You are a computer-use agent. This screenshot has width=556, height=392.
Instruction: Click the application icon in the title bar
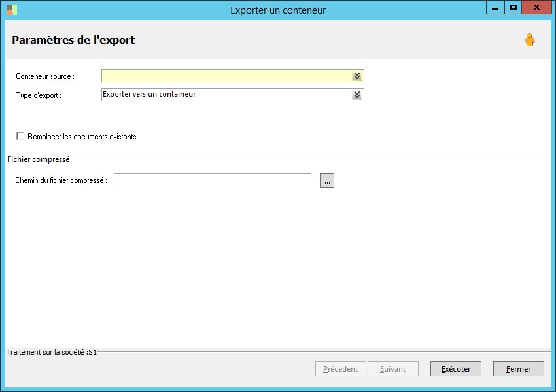point(12,10)
